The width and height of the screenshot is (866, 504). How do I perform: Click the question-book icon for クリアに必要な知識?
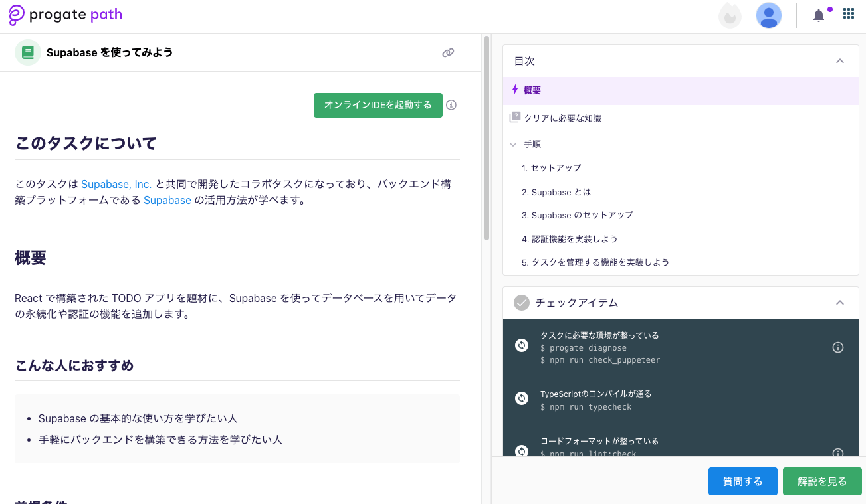point(515,117)
